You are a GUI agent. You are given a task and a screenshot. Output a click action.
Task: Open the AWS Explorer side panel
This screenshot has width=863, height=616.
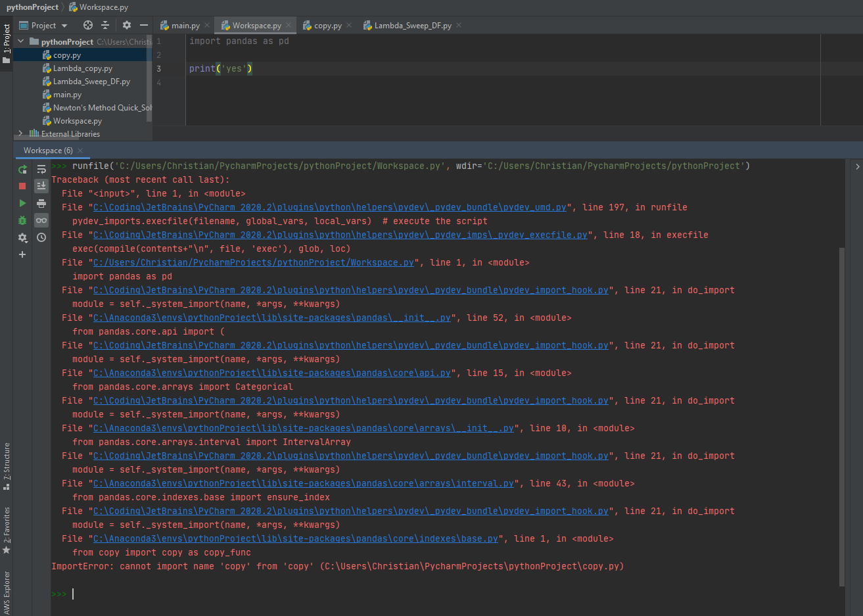[6, 592]
